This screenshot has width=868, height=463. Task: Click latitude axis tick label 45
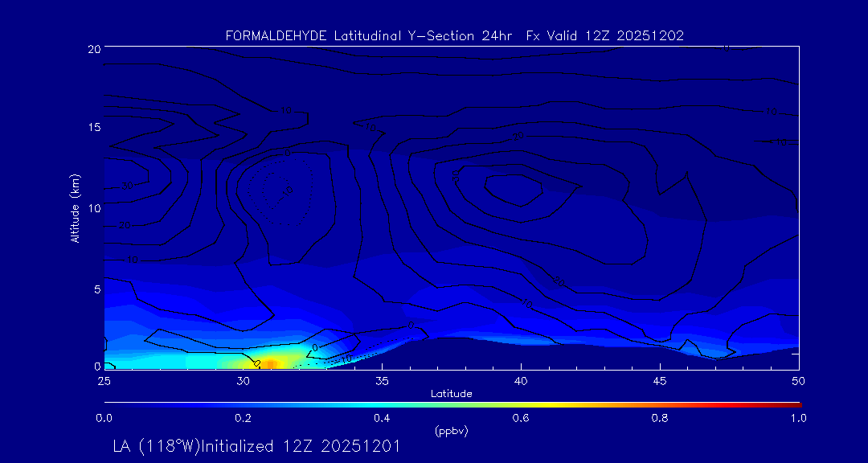click(660, 381)
